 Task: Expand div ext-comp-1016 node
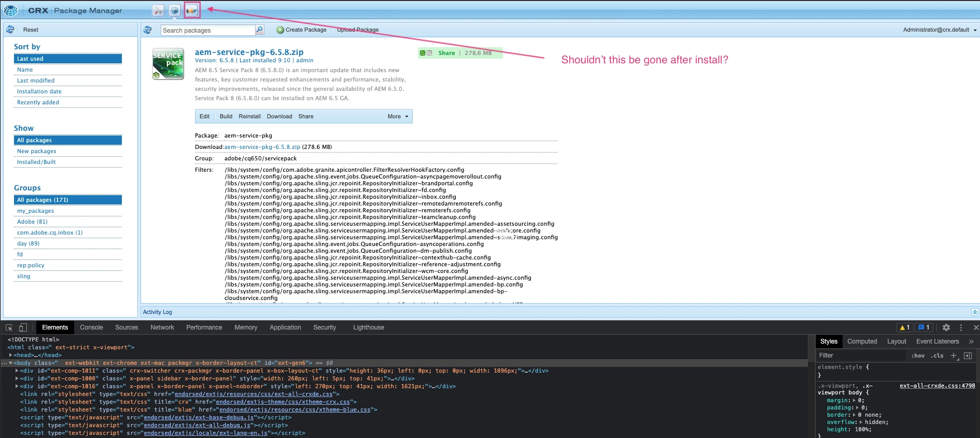17,386
